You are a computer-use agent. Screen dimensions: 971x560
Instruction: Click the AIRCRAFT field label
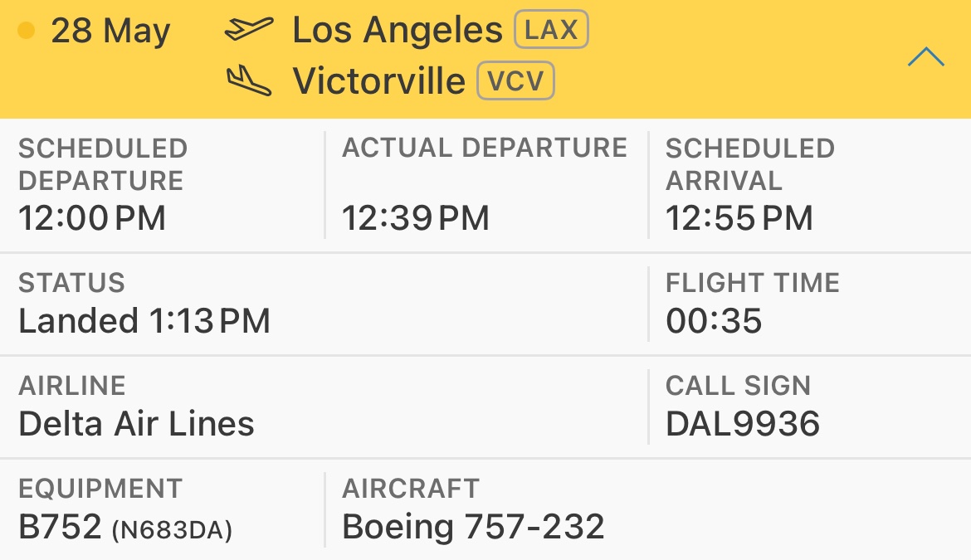[411, 489]
